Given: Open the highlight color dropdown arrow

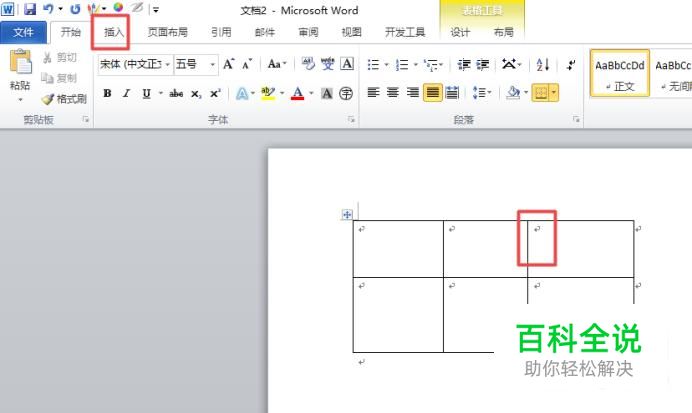Looking at the screenshot, I should coord(282,94).
